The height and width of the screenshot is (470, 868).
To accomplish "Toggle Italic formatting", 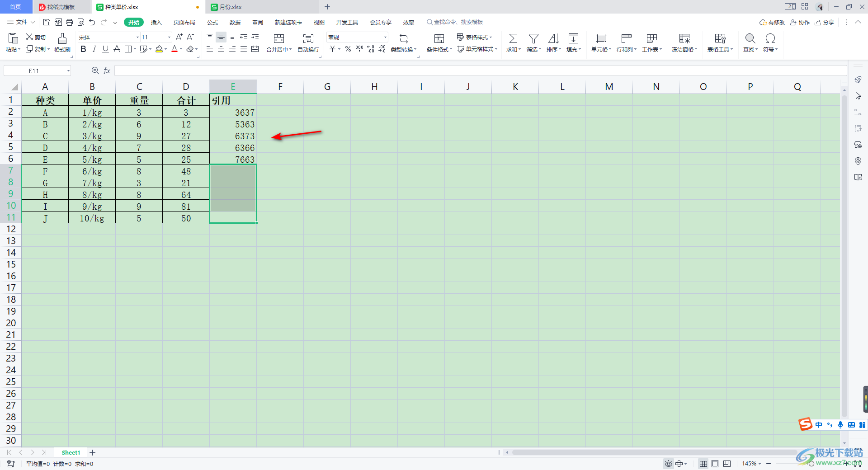I will [94, 49].
